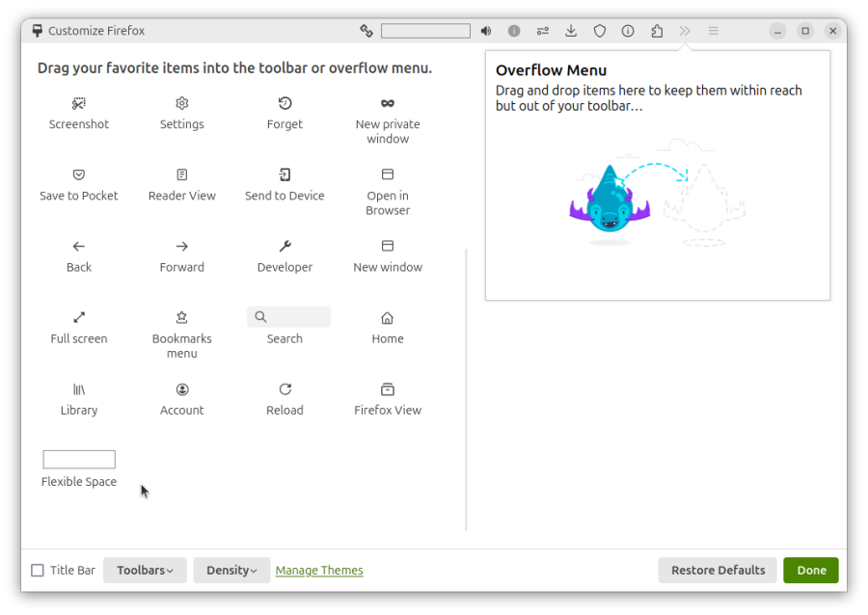Click the Extensions puzzle piece icon

pos(657,31)
